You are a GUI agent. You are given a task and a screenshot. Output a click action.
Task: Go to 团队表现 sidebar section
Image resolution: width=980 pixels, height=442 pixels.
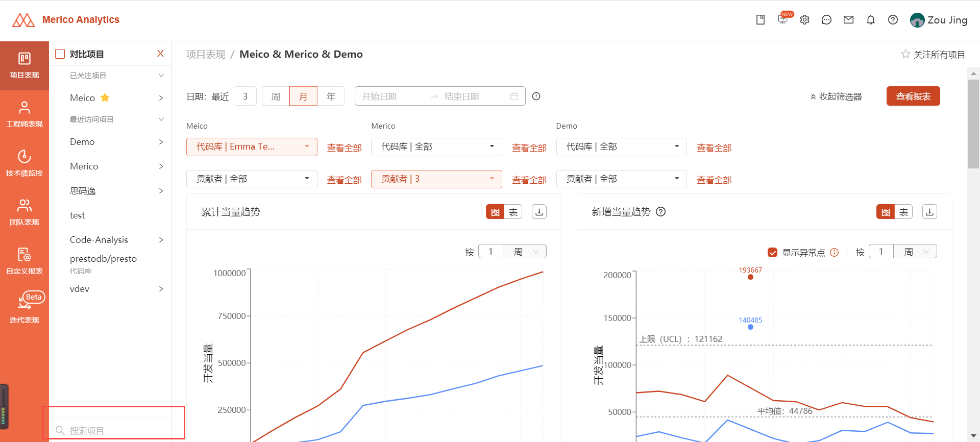point(24,212)
